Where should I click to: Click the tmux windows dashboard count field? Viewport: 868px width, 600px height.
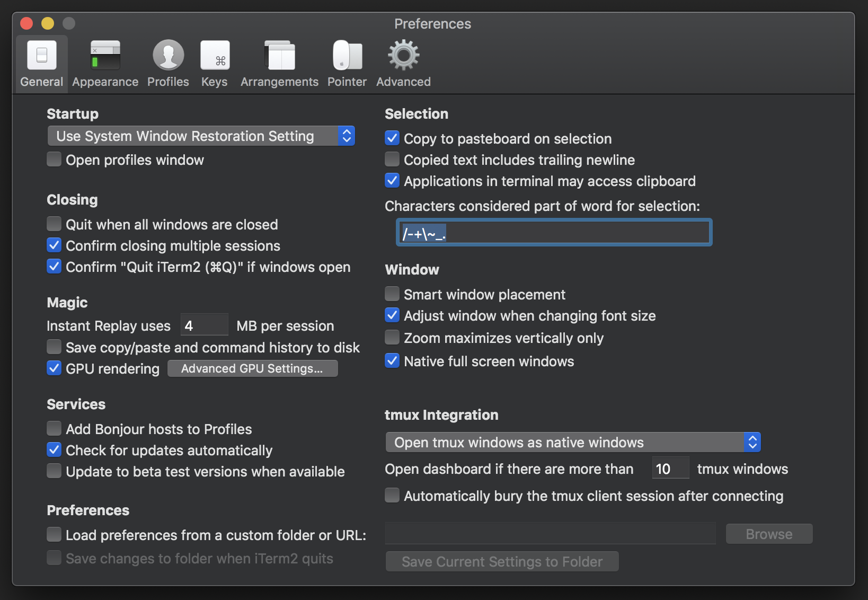pos(670,469)
